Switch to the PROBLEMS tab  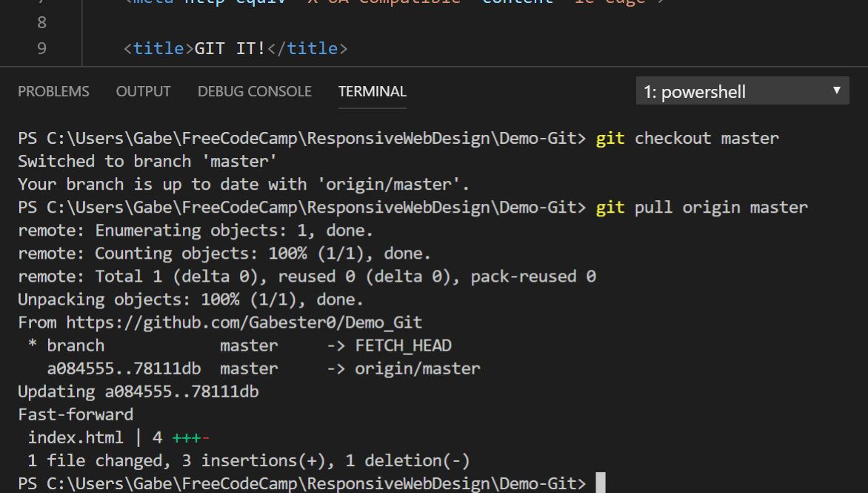coord(53,91)
